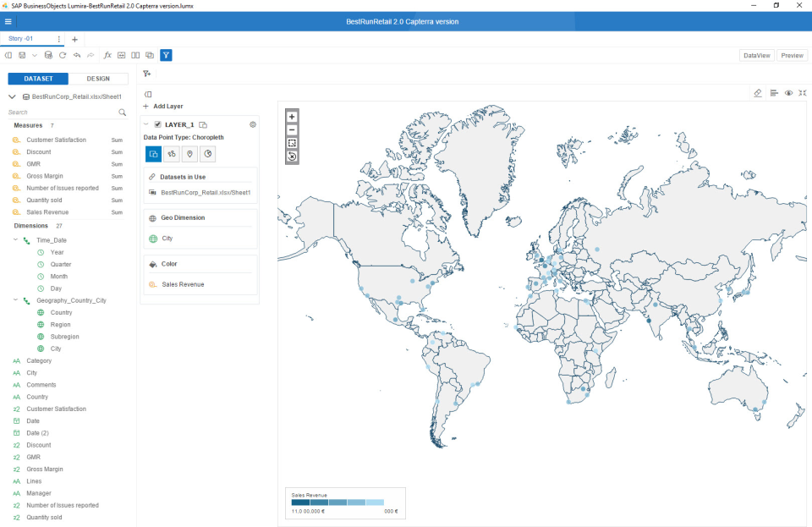Click the Preview button at top right
Screen dimensions: 812x527
792,55
